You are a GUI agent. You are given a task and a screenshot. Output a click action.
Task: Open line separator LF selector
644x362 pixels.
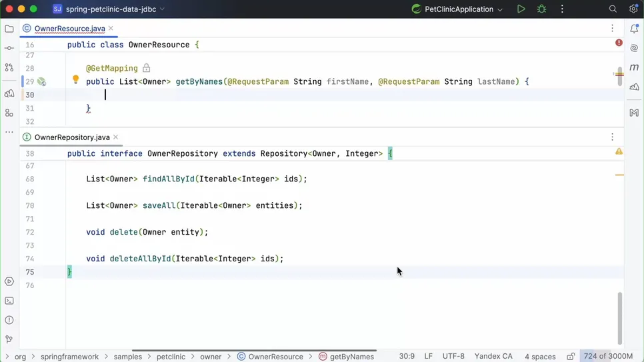(429, 356)
